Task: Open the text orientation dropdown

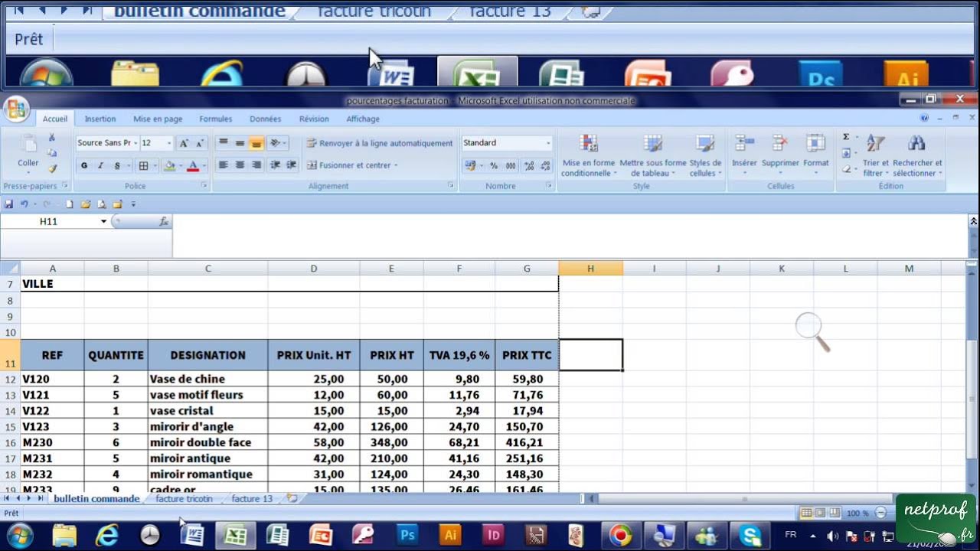Action: tap(285, 143)
